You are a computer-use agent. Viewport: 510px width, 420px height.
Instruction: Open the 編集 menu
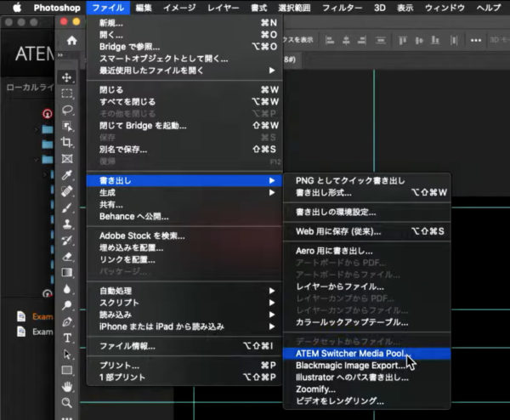[144, 8]
